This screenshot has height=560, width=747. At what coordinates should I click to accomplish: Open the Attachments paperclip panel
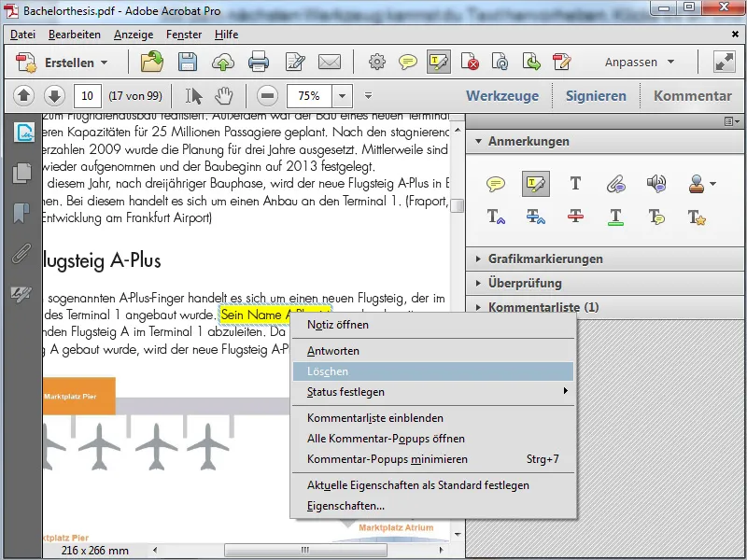click(22, 253)
